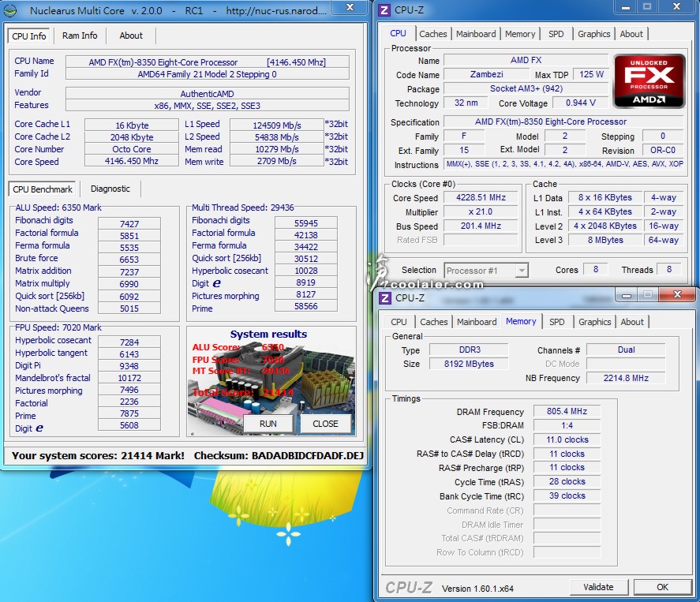Click the Package value "Socket AM3+ (942)"
This screenshot has width=700, height=602.
click(x=526, y=89)
